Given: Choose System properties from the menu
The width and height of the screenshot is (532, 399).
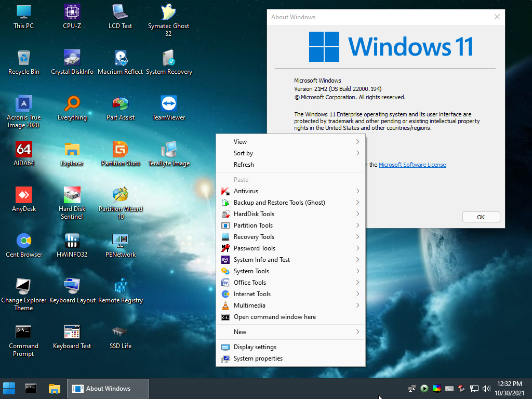Looking at the screenshot, I should point(290,358).
